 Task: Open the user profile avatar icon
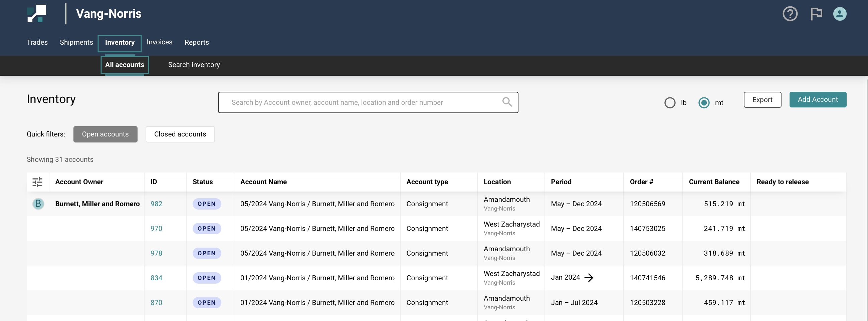tap(839, 14)
